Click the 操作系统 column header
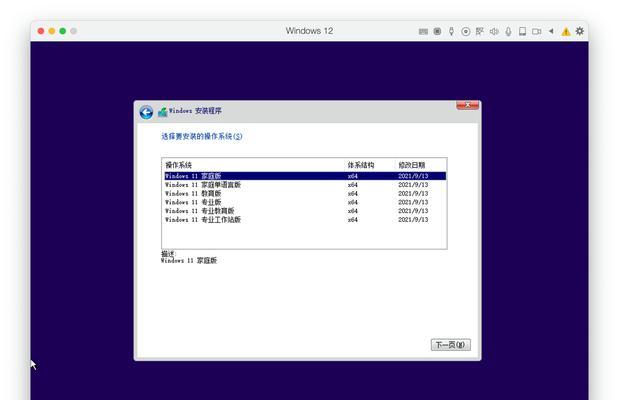This screenshot has width=619, height=400. [253, 165]
